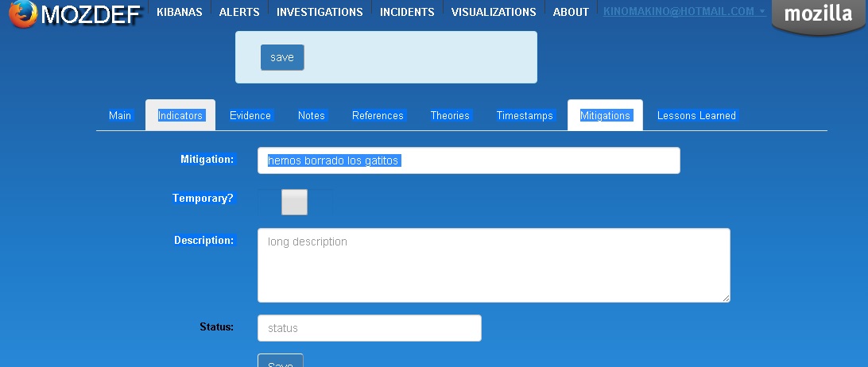Open the Incidents menu

[407, 12]
